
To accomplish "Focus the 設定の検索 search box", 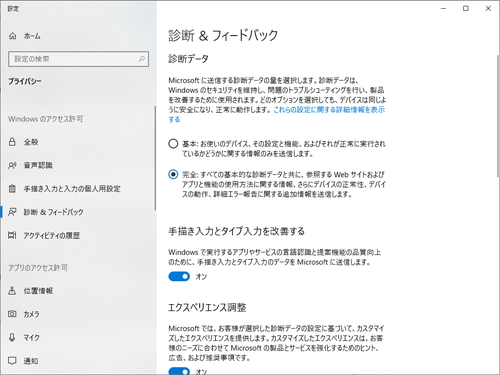I will click(x=78, y=59).
